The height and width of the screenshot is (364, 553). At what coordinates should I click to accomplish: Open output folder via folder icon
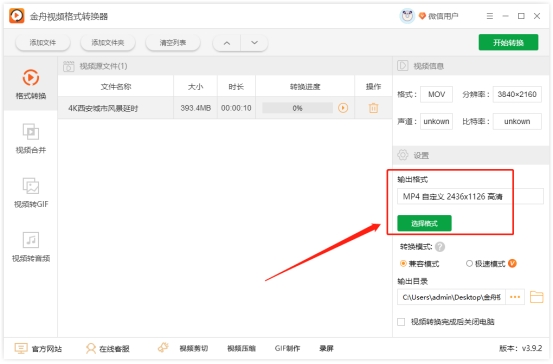(x=536, y=297)
